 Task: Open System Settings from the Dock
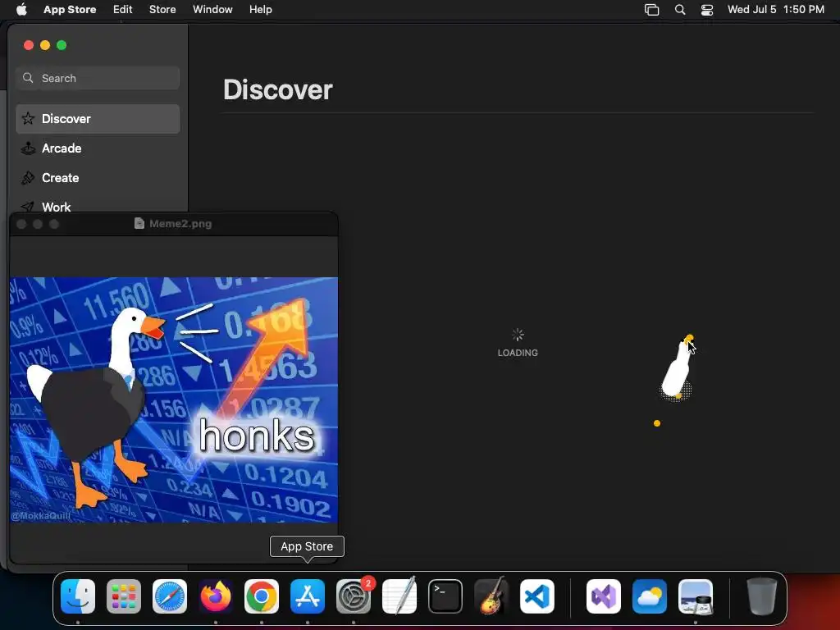354,596
